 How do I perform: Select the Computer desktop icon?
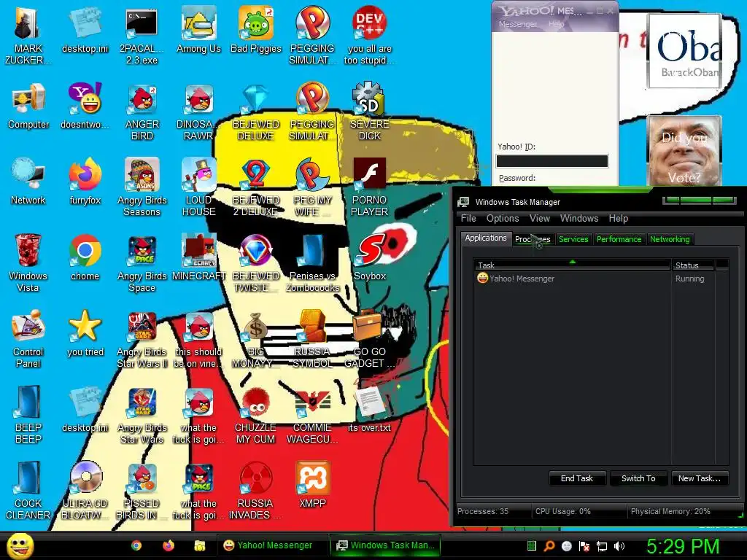28,106
